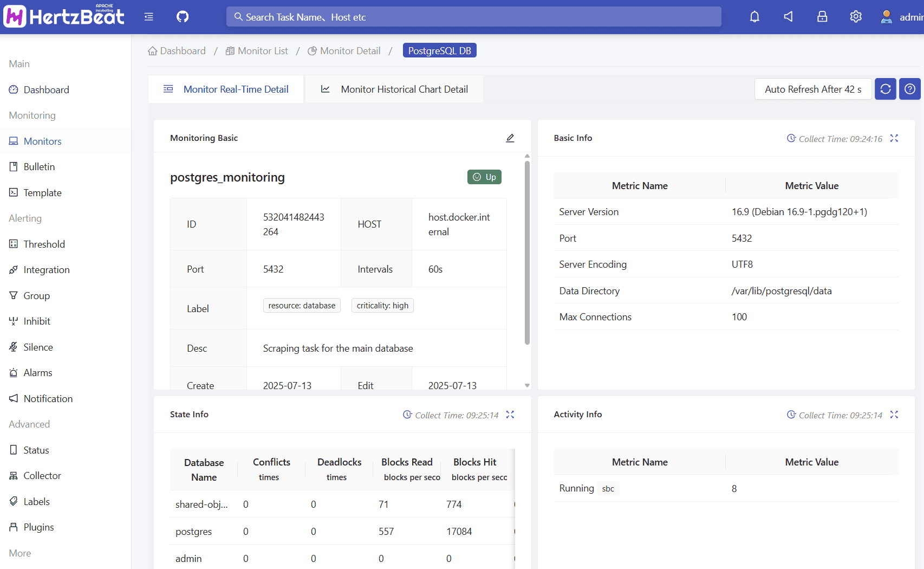Image resolution: width=924 pixels, height=569 pixels.
Task: Switch to Monitor Real-Time Detail tab
Action: coord(226,89)
